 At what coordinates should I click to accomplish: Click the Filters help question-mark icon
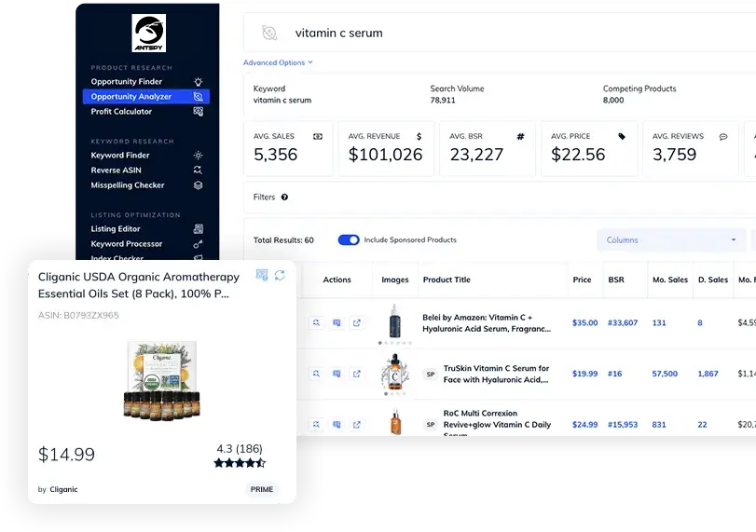(284, 198)
